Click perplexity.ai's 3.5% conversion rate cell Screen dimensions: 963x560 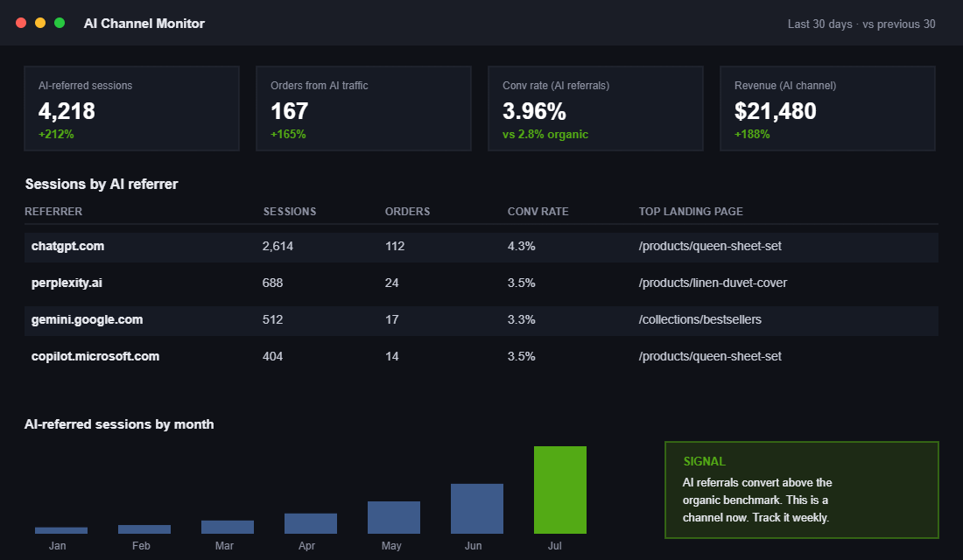click(522, 283)
